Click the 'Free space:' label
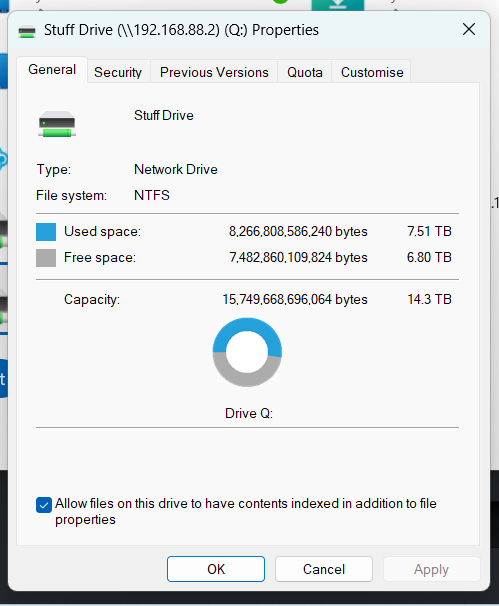Screen dimensions: 499x606 click(x=100, y=257)
